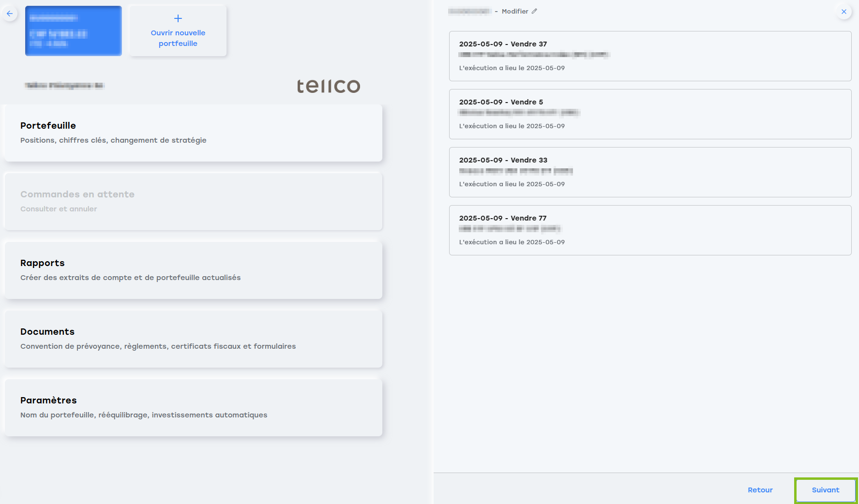Click the Modifier link
This screenshot has width=859, height=504.
pyautogui.click(x=515, y=11)
